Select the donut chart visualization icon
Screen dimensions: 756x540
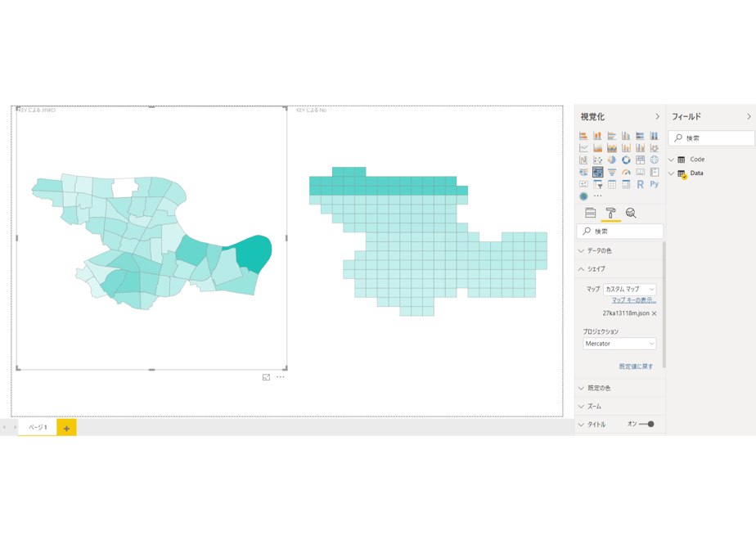[626, 160]
